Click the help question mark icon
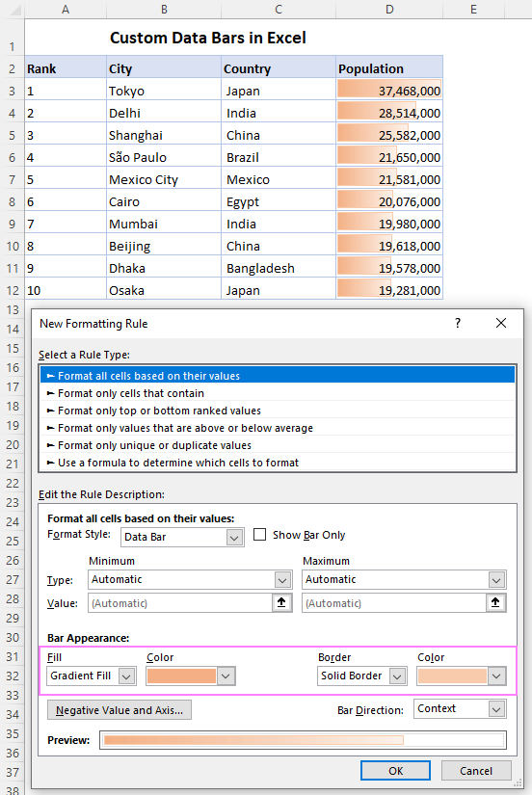This screenshot has width=532, height=795. (x=458, y=323)
